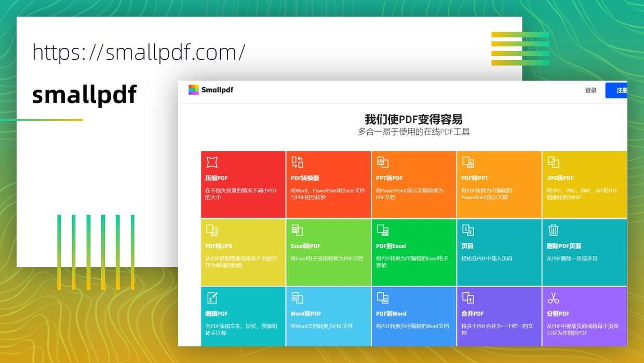The image size is (644, 363).
Task: Open the PDF到Excel tool icon
Action: point(383,230)
